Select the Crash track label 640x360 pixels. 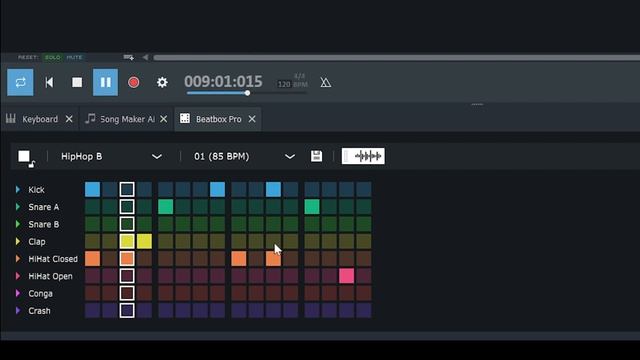(39, 311)
